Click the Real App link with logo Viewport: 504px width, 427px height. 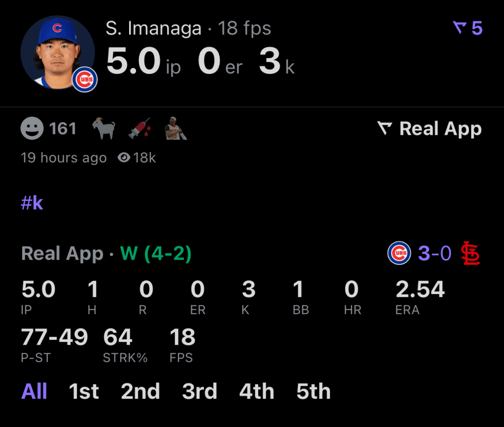[x=429, y=129]
